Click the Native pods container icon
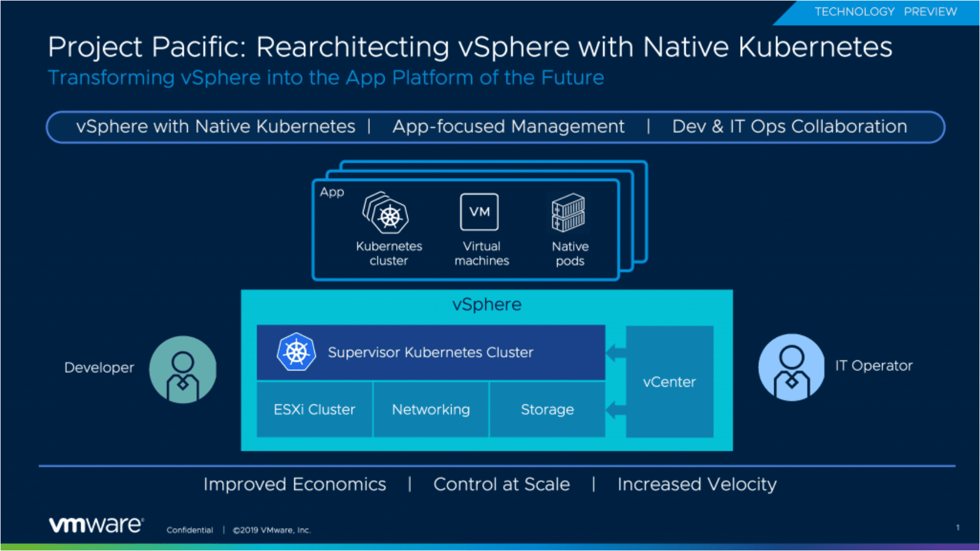980x551 pixels. [x=568, y=212]
